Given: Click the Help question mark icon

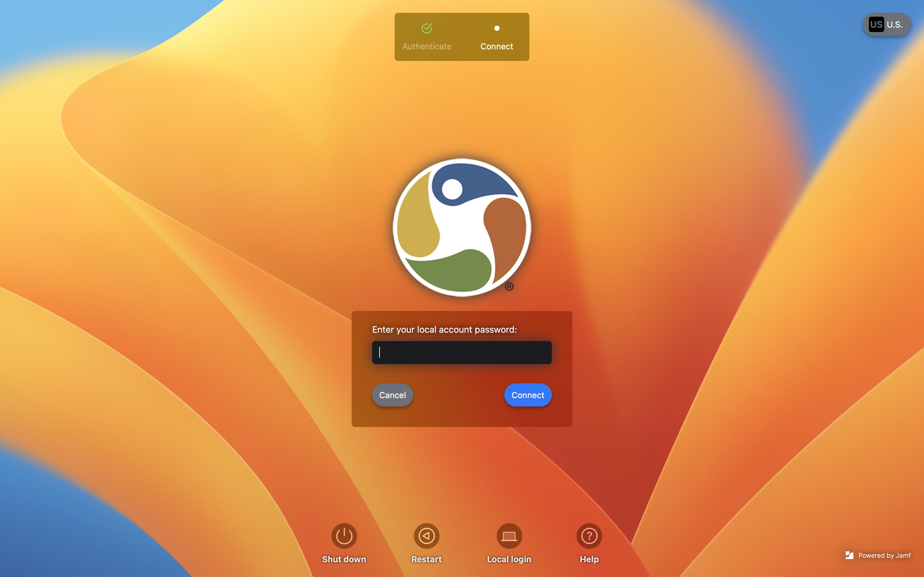Looking at the screenshot, I should (x=589, y=535).
